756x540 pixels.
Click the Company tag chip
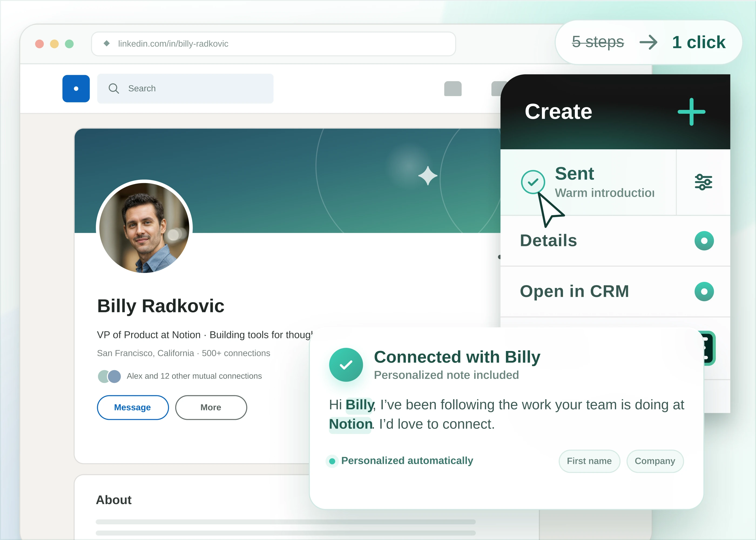655,461
